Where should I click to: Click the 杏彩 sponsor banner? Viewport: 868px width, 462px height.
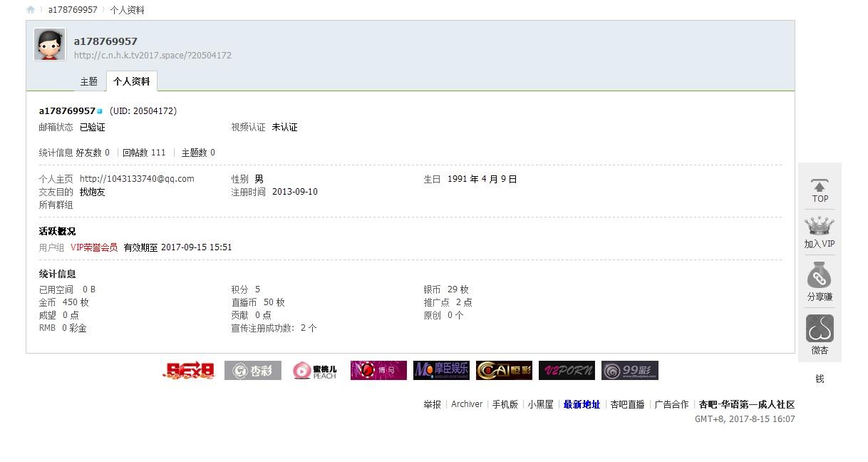click(252, 371)
